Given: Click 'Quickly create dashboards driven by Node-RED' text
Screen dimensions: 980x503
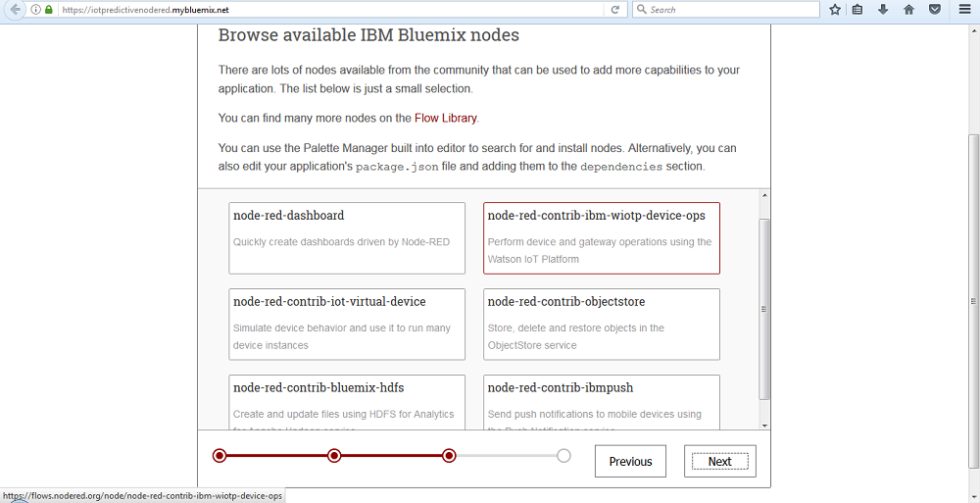Looking at the screenshot, I should [x=341, y=241].
